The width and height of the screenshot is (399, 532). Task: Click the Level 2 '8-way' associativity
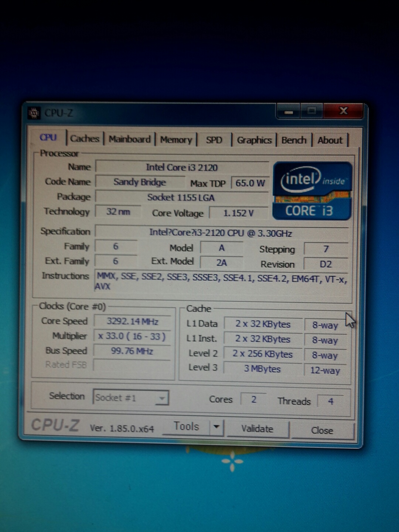[325, 355]
